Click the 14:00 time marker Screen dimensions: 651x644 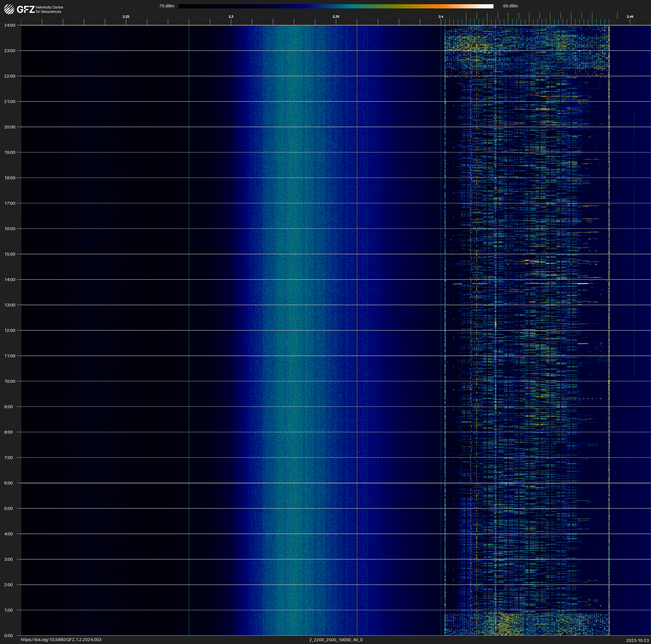coord(10,280)
